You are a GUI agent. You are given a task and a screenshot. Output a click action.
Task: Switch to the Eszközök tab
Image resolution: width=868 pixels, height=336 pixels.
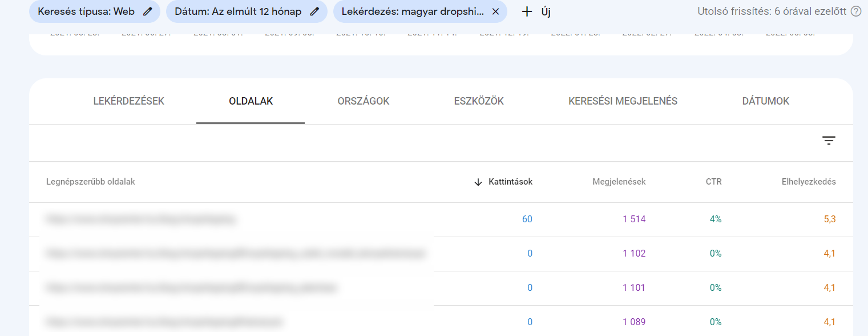tap(479, 101)
